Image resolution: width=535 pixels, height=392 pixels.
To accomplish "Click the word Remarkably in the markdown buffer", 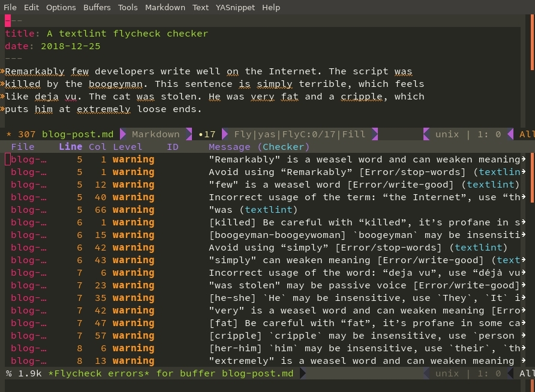I will pos(34,71).
